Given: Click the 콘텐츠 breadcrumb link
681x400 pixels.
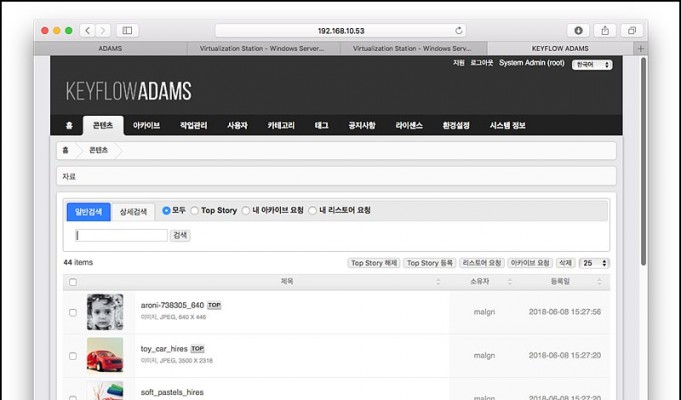Looking at the screenshot, I should pyautogui.click(x=99, y=150).
